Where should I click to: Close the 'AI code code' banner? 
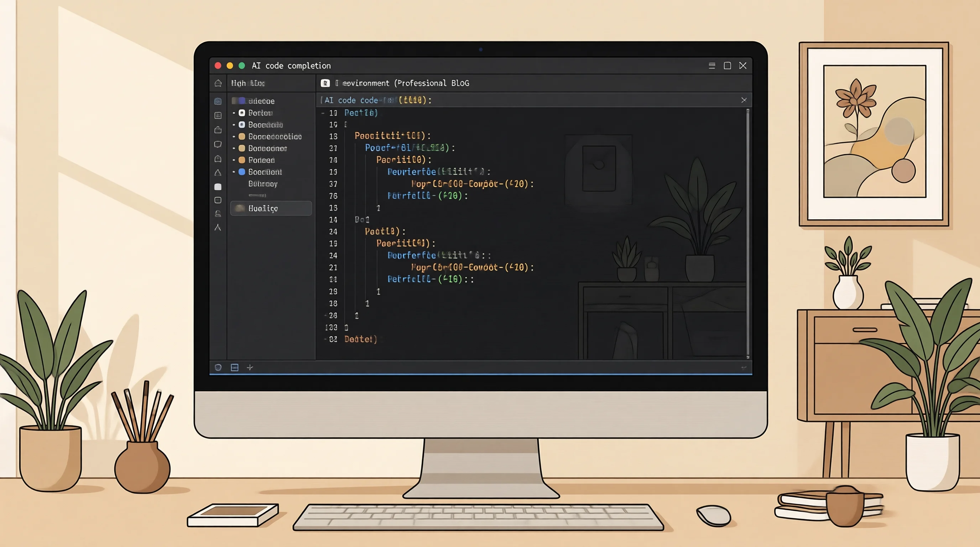tap(744, 100)
